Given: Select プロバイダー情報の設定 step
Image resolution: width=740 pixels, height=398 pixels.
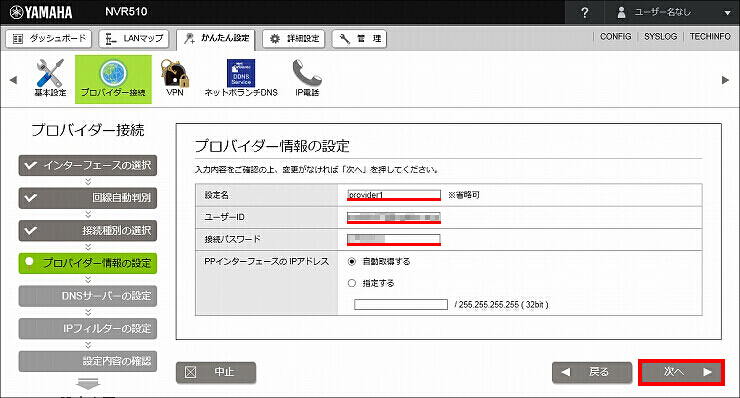Looking at the screenshot, I should pos(88,263).
